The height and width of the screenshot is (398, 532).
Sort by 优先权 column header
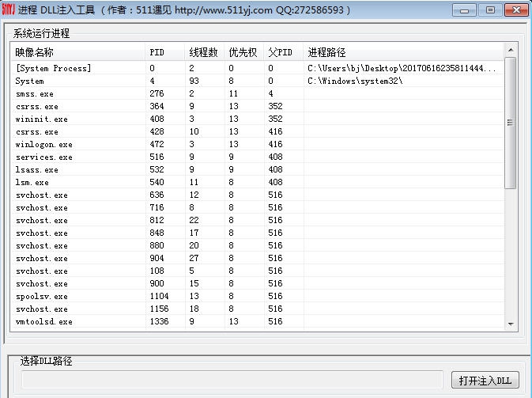pos(243,52)
